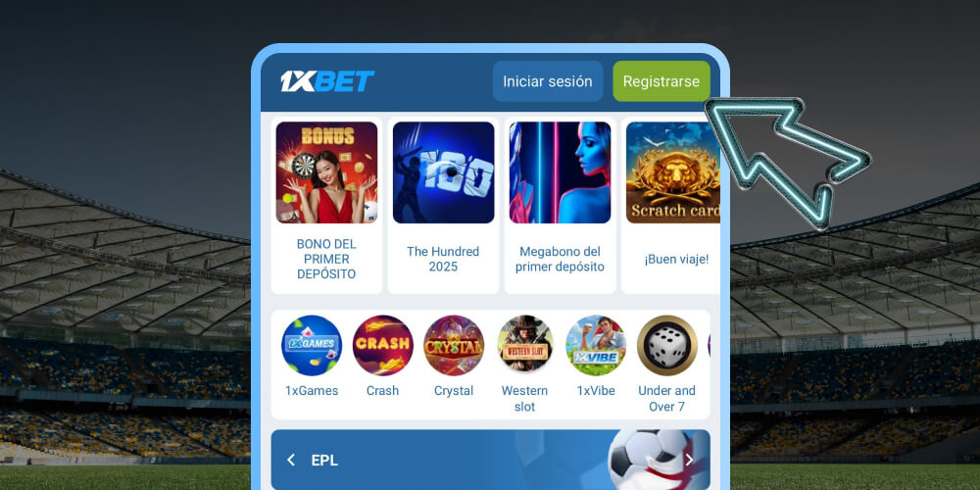Screen dimensions: 980x490
Task: Click the EPL banner title
Action: click(324, 461)
